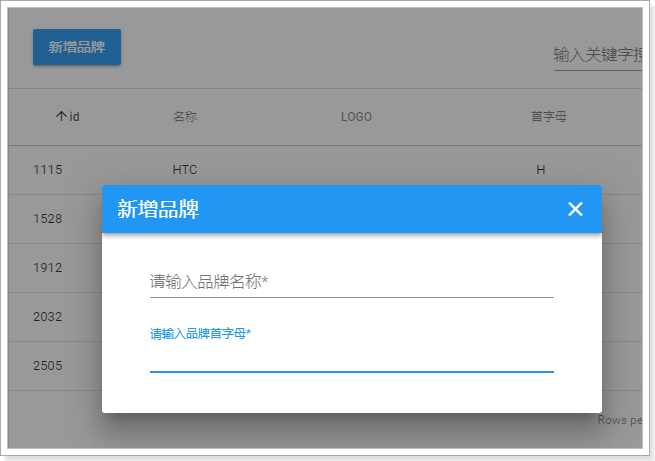Select the row with id 2505
The width and height of the screenshot is (655, 461).
click(48, 366)
